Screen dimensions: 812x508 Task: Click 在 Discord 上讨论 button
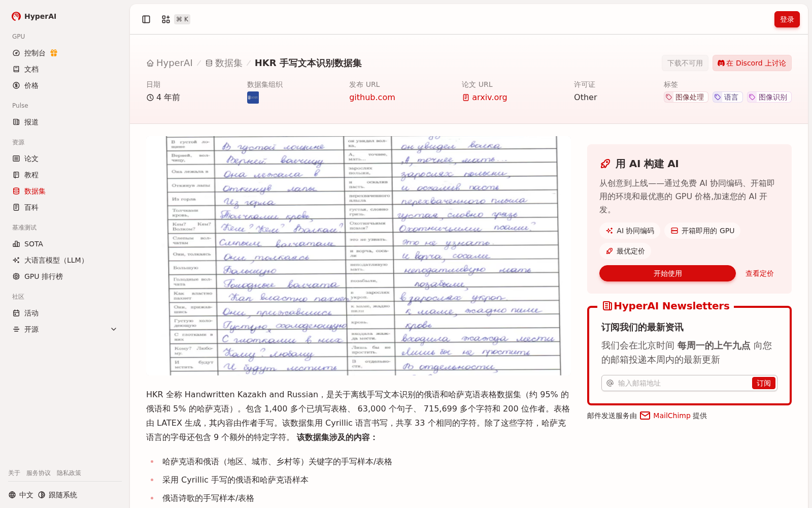coord(752,63)
